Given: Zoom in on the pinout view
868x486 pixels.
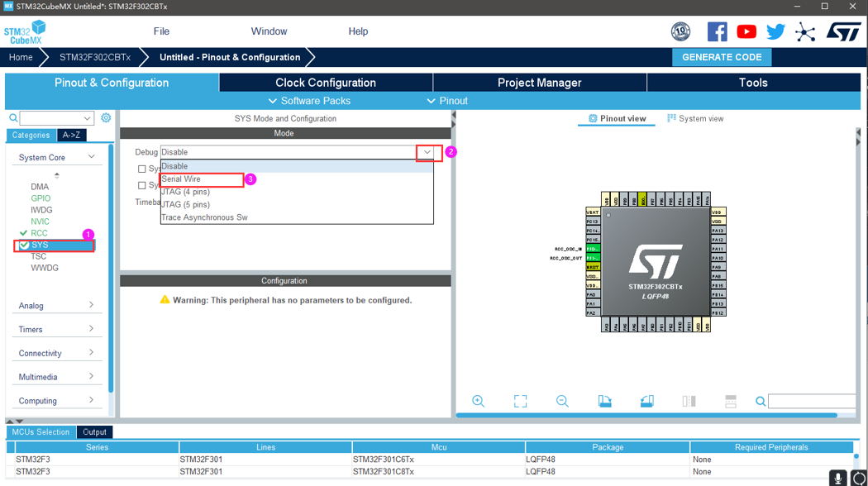Looking at the screenshot, I should [479, 402].
